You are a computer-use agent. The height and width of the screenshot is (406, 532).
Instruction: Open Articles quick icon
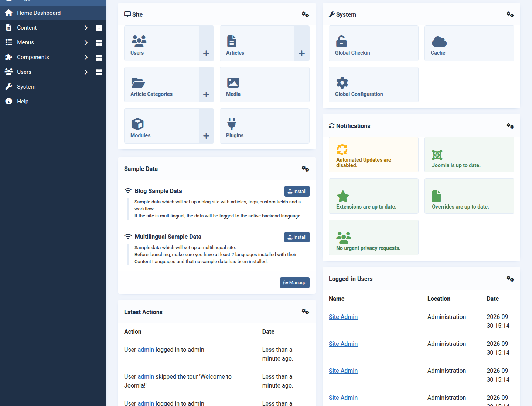257,43
